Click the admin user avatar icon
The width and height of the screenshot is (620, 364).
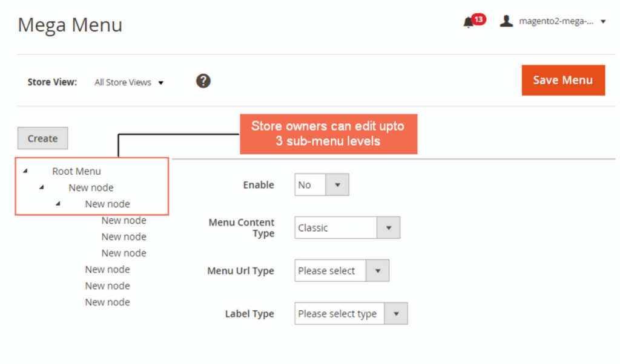(x=506, y=20)
